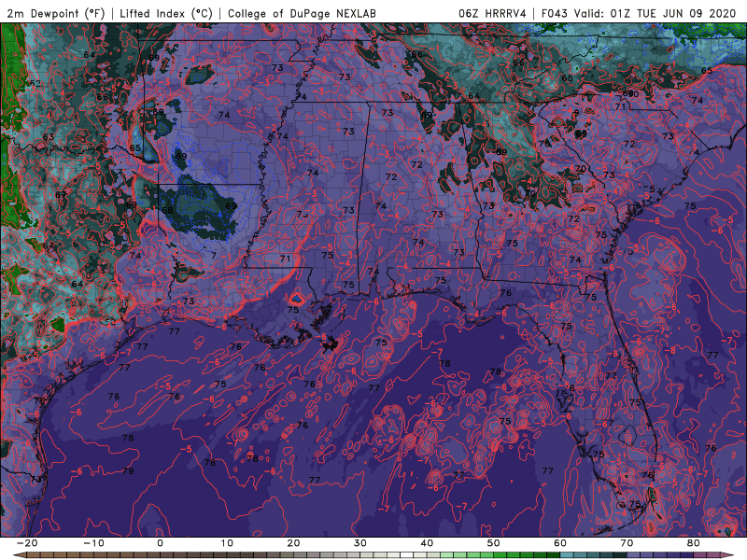Viewport: 747px width, 560px height.
Task: Click the 0 label on the color scale
Action: click(x=160, y=543)
